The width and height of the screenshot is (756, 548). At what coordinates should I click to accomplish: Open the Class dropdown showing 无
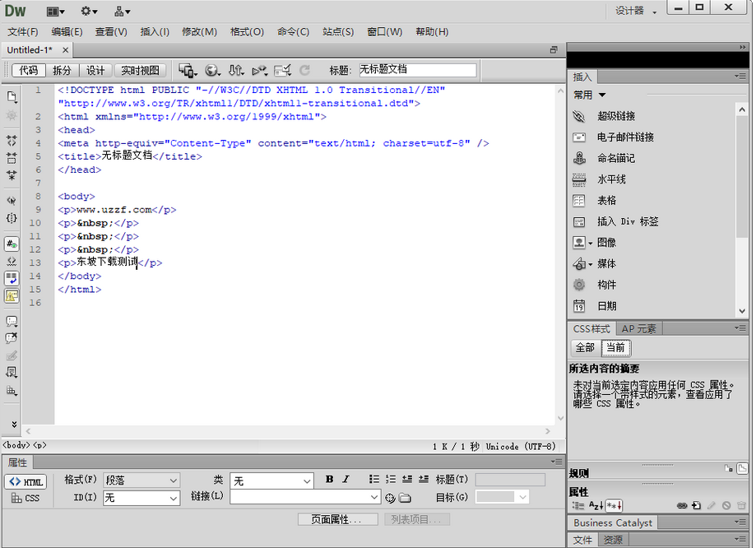(271, 481)
